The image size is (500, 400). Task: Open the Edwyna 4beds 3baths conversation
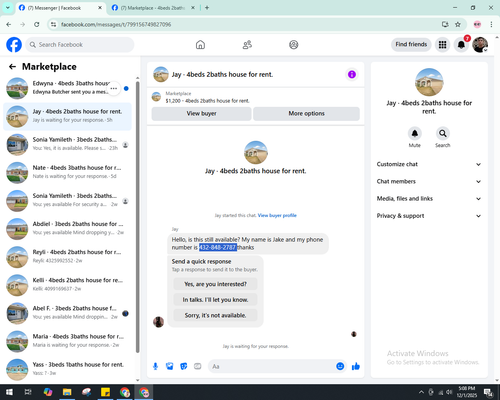pyautogui.click(x=68, y=88)
